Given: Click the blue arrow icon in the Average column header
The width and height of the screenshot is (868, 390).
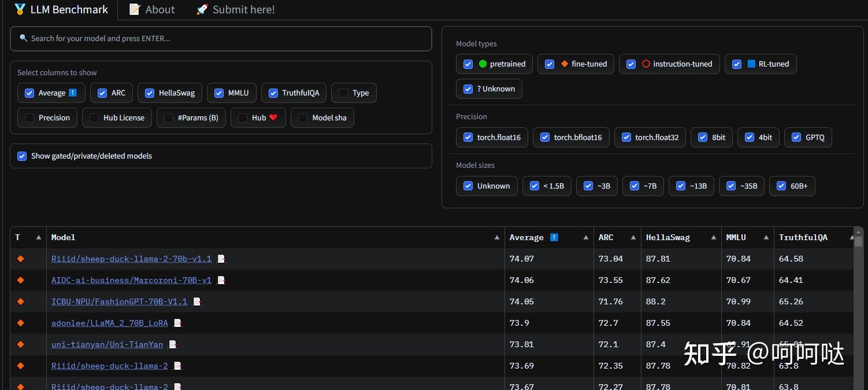Looking at the screenshot, I should click(x=554, y=237).
